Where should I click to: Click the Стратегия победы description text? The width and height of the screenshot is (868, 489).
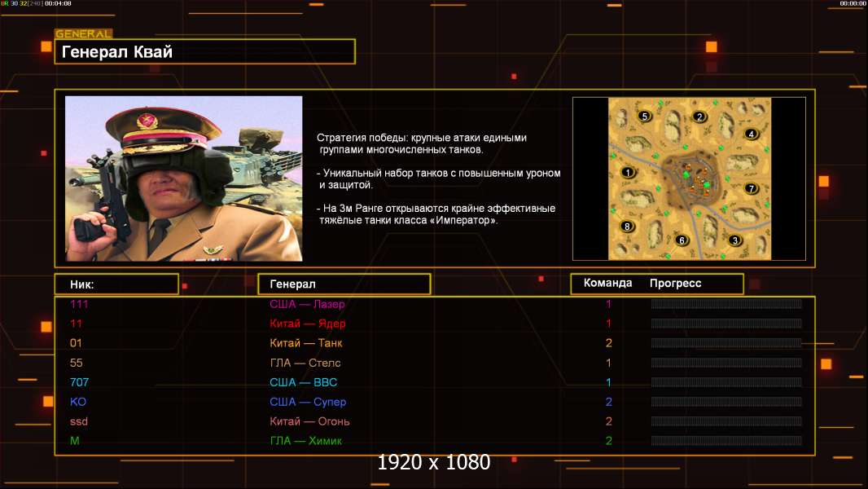point(422,143)
